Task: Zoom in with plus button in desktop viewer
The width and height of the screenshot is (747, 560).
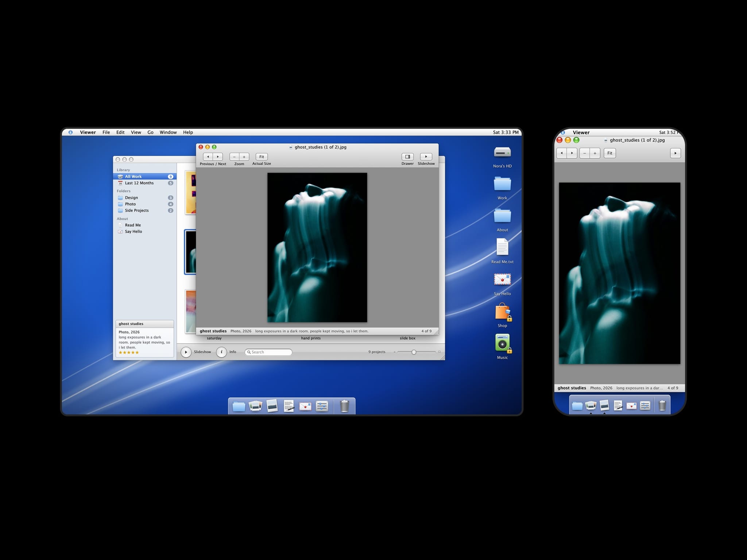Action: (x=244, y=157)
